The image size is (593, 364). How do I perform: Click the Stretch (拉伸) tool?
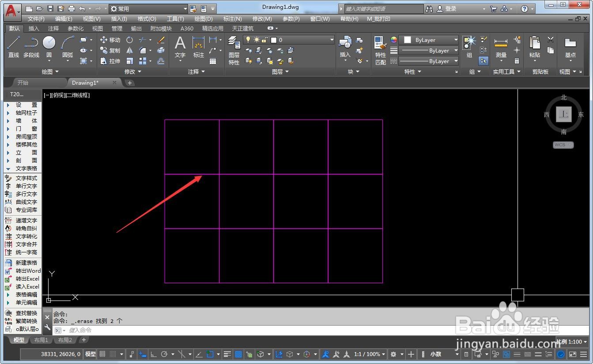coord(110,61)
